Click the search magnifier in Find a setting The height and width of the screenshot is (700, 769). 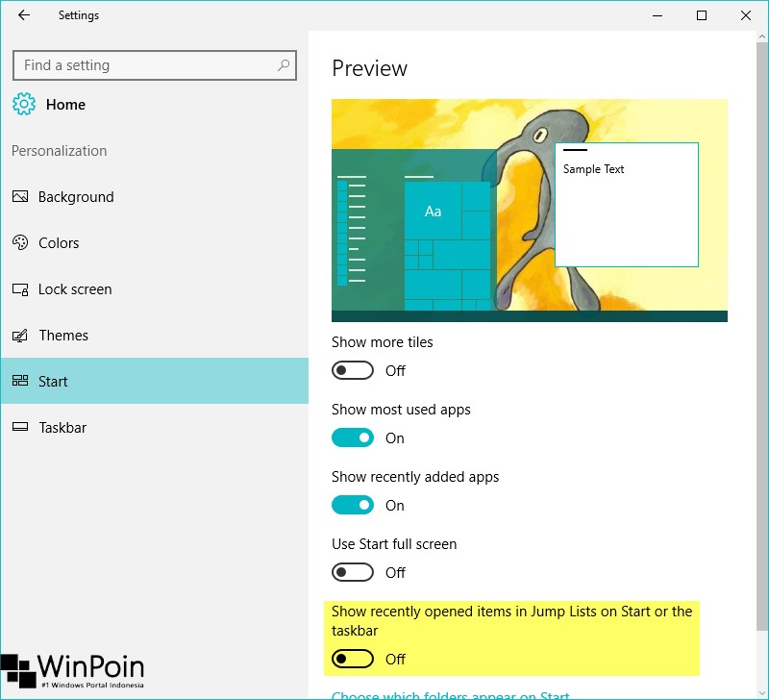284,64
